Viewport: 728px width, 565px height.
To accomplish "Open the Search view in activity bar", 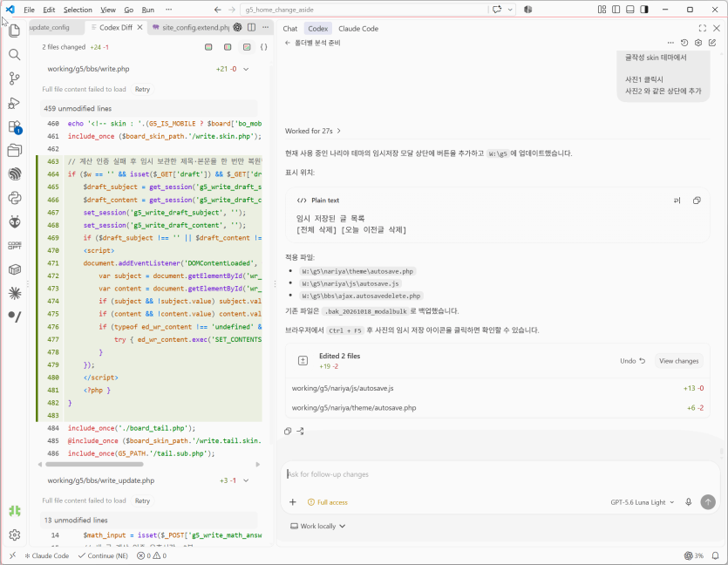I will 15,55.
